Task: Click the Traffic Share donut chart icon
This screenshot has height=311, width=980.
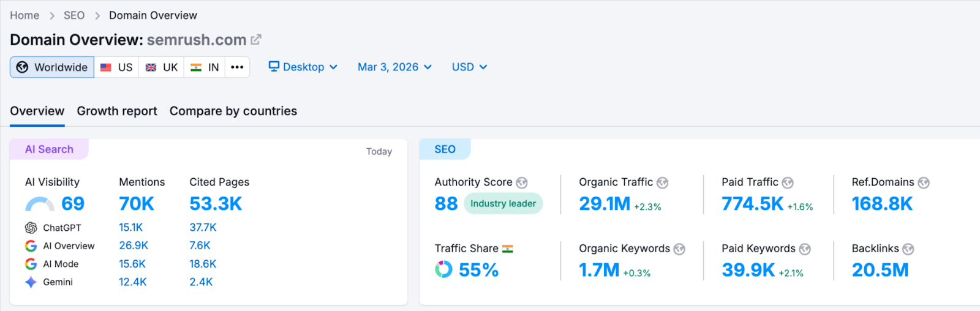Action: point(443,269)
